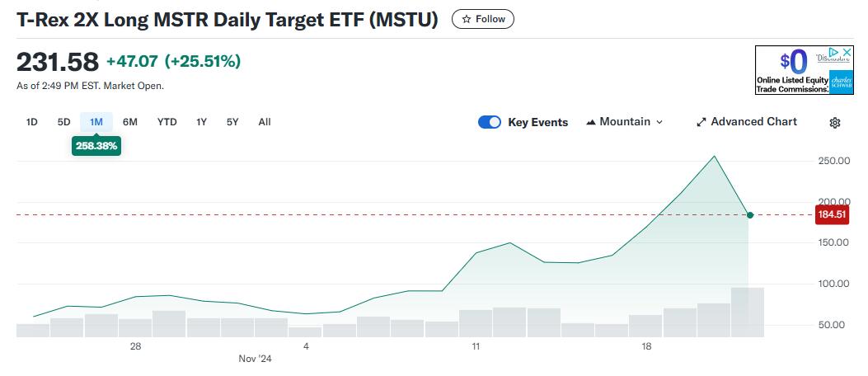Show the 1Y price range
The width and height of the screenshot is (868, 376).
(x=201, y=122)
